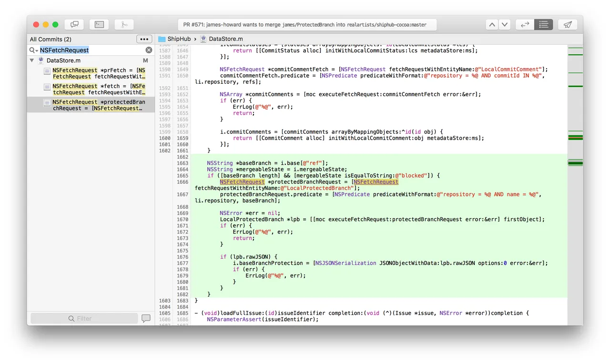Clear the NSFetchRequest search field

[149, 50]
